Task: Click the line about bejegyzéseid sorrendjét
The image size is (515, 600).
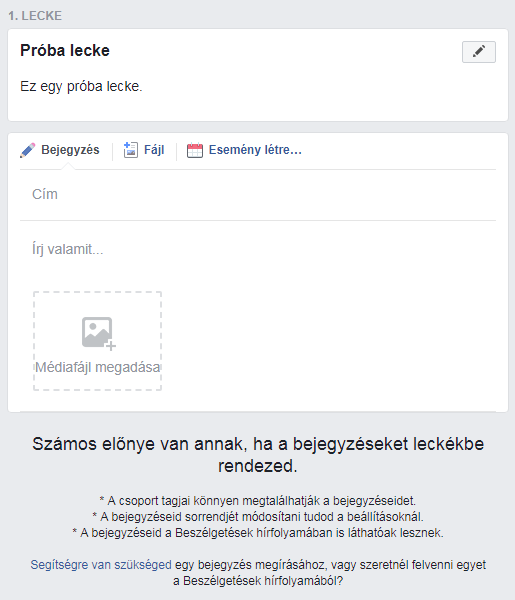Action: coord(258,517)
